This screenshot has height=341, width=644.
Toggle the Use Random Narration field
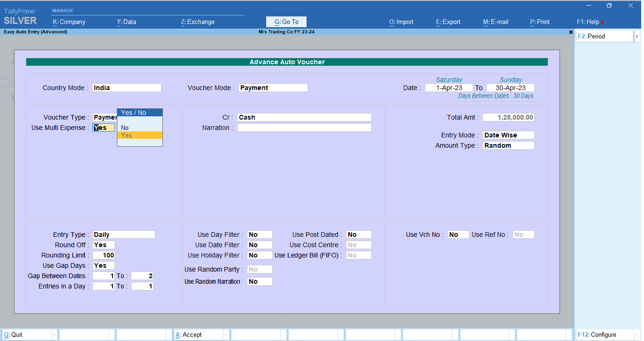[x=260, y=281]
